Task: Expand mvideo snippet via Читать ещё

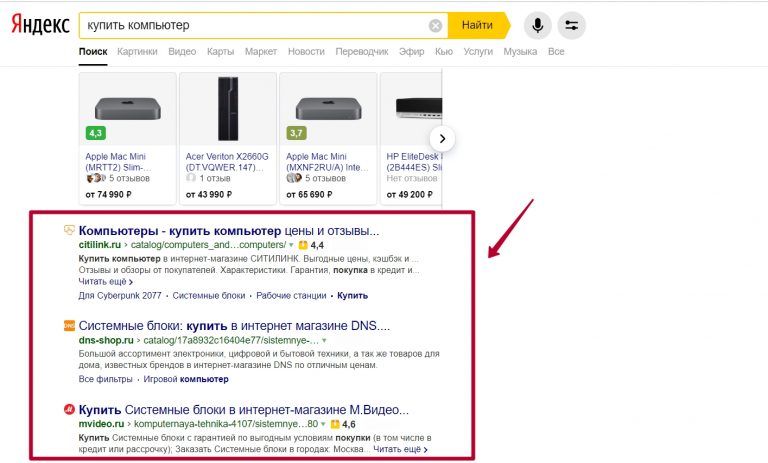Action: (400, 449)
